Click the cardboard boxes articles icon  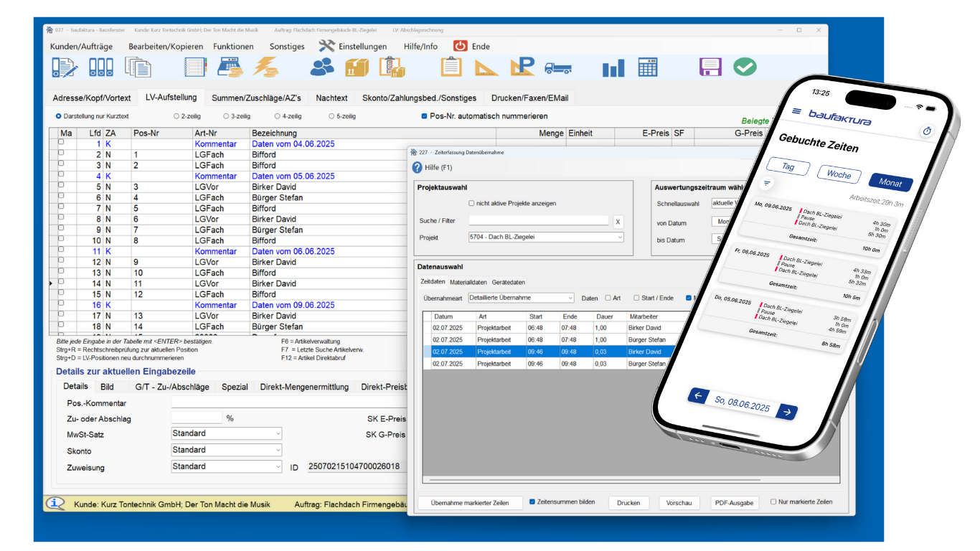pos(357,67)
